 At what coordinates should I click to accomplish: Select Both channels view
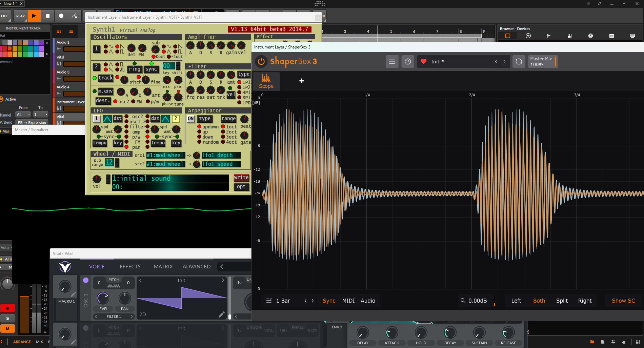click(539, 301)
